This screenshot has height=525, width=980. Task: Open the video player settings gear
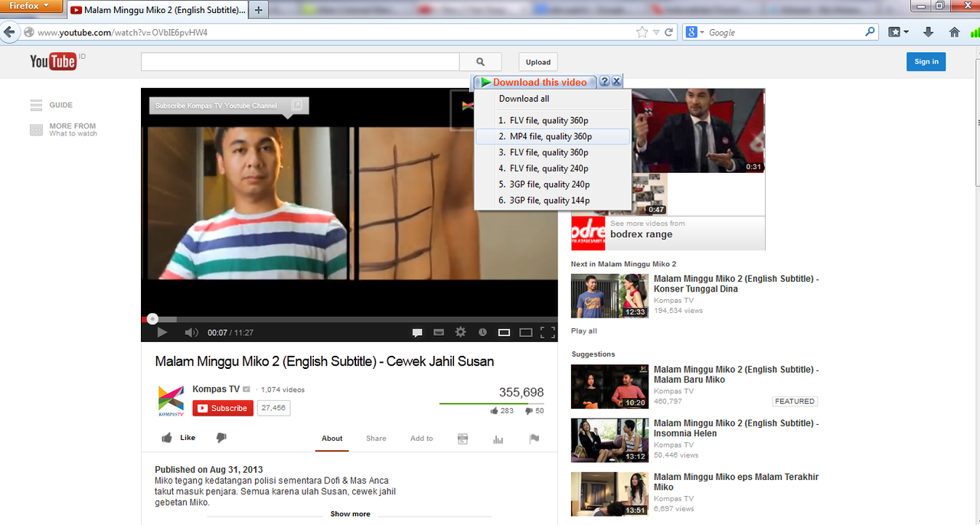click(460, 332)
